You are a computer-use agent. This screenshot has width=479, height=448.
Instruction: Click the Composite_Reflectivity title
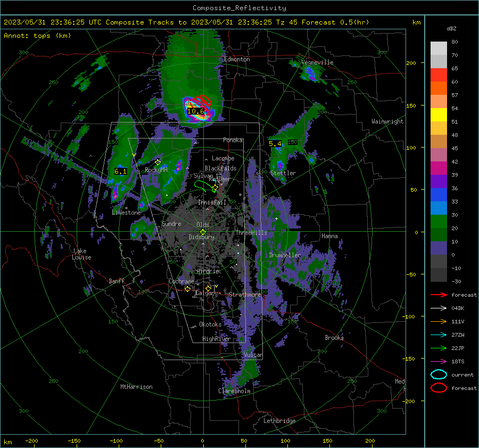click(240, 8)
